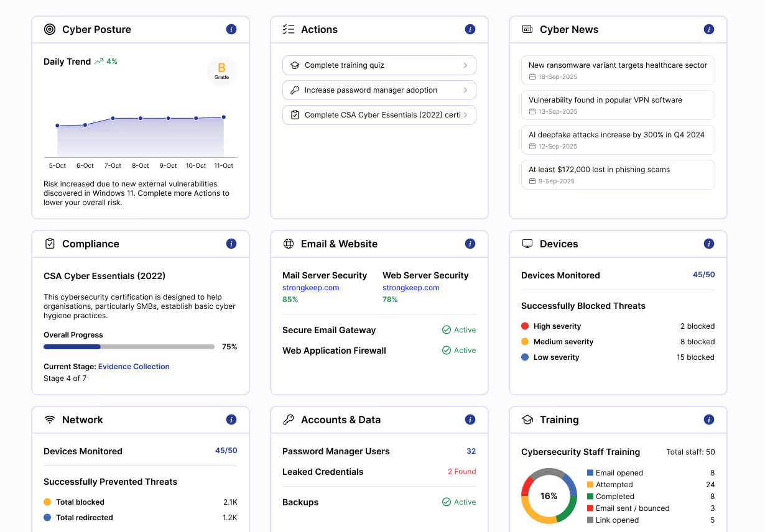765x532 pixels.
Task: Click the Devices panel info icon
Action: (x=708, y=244)
